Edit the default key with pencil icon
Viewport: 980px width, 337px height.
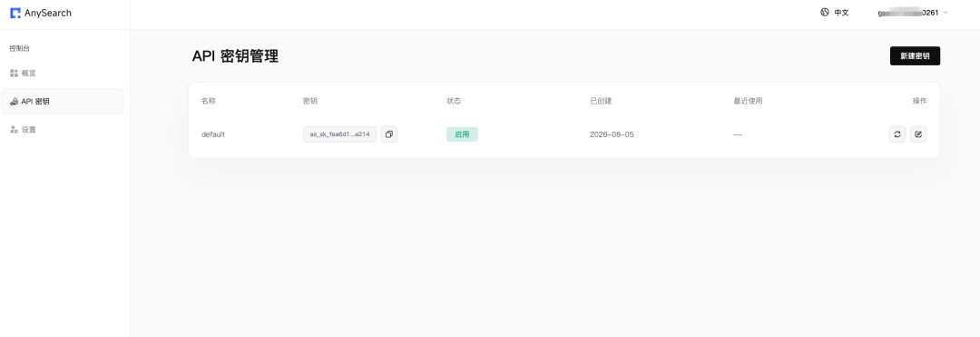pyautogui.click(x=918, y=134)
